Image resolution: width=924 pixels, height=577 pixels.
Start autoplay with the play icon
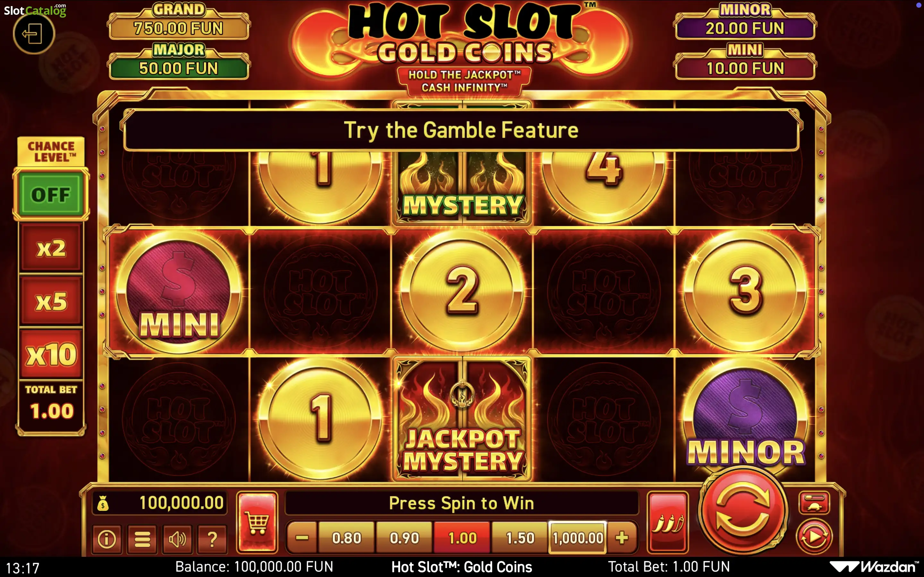[814, 537]
